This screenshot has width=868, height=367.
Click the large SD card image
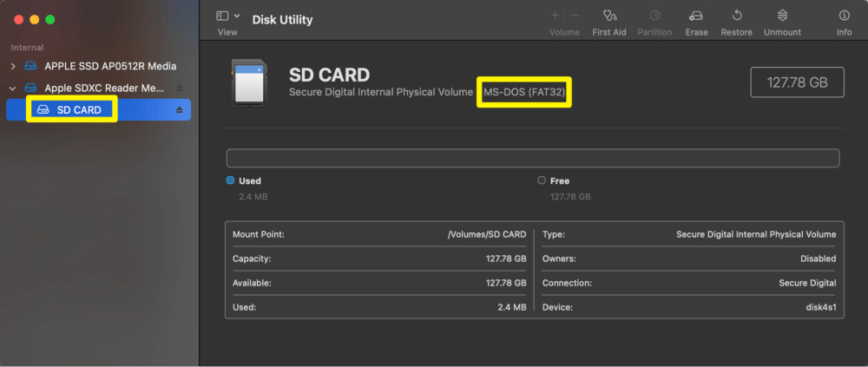[249, 83]
